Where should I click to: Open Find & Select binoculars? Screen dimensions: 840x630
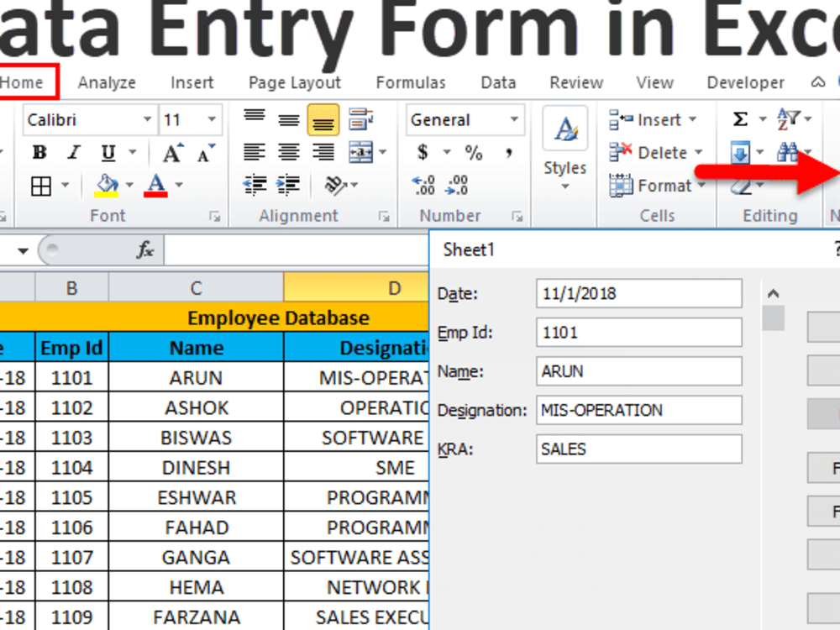[x=788, y=153]
